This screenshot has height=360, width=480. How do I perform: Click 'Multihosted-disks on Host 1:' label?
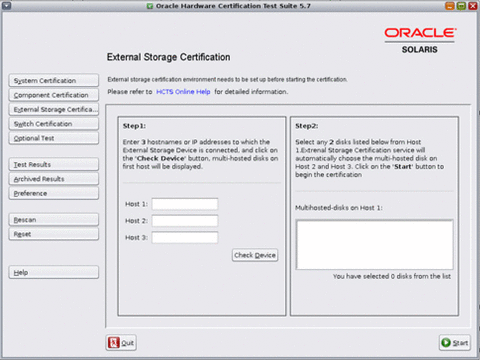coord(339,208)
